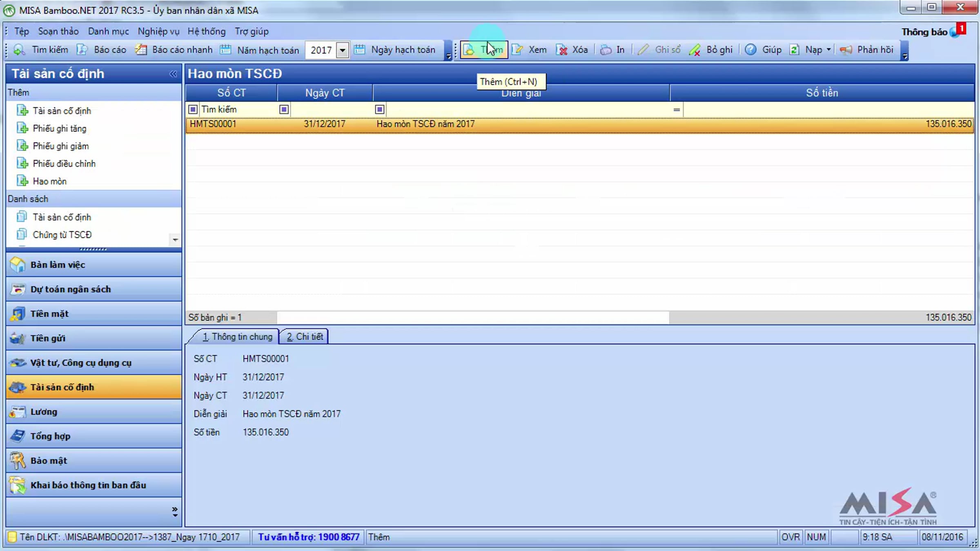
Task: Toggle the Số tiền equals filter operator
Action: (x=677, y=109)
